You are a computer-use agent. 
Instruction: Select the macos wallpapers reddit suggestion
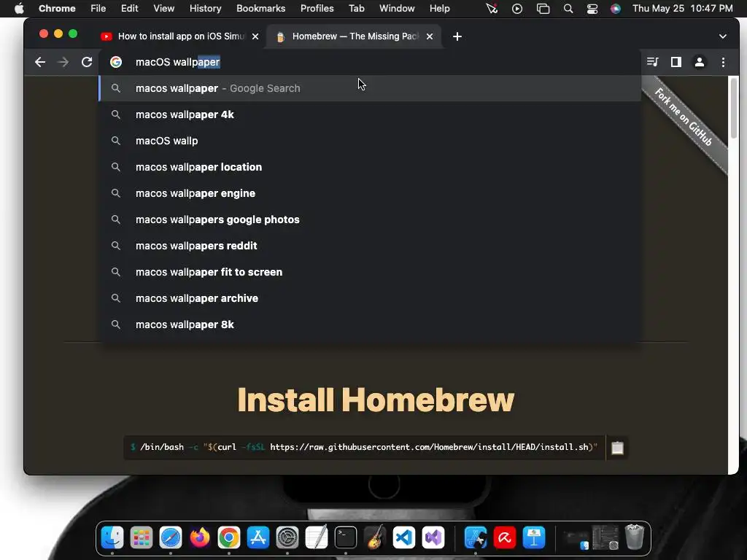pos(370,246)
